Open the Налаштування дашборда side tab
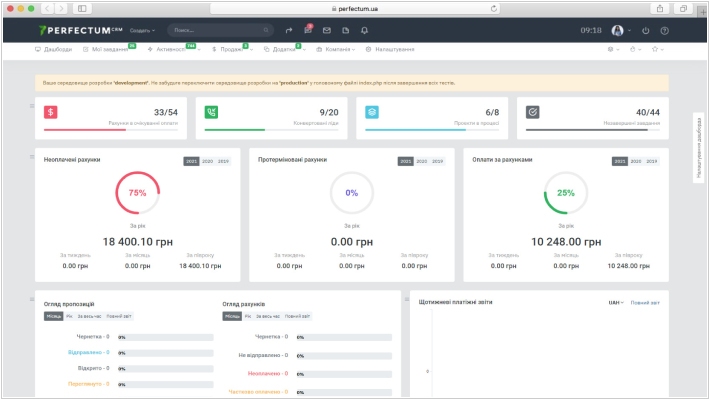The image size is (709, 399). tap(699, 147)
